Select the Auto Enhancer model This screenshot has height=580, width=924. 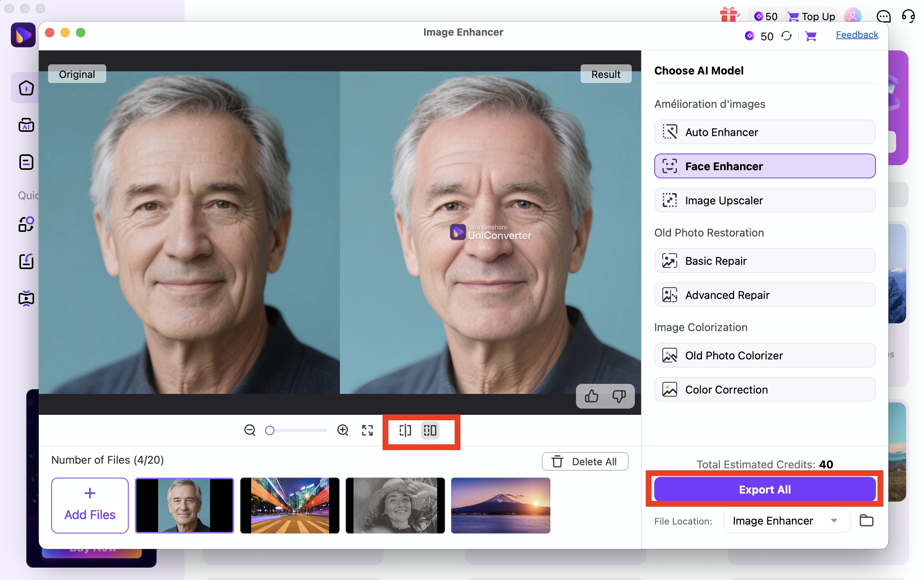pos(764,132)
